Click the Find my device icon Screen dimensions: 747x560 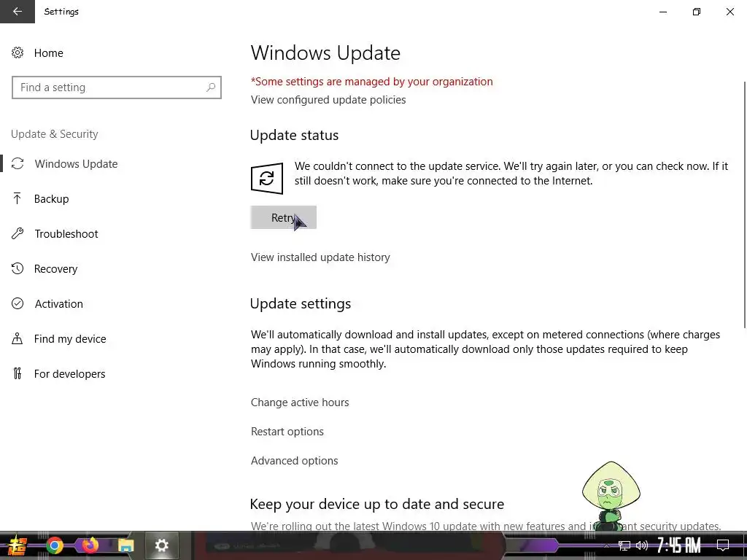click(18, 338)
